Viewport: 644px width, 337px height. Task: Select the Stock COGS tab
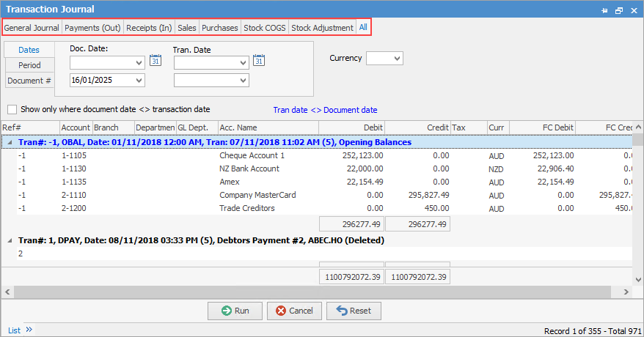265,28
